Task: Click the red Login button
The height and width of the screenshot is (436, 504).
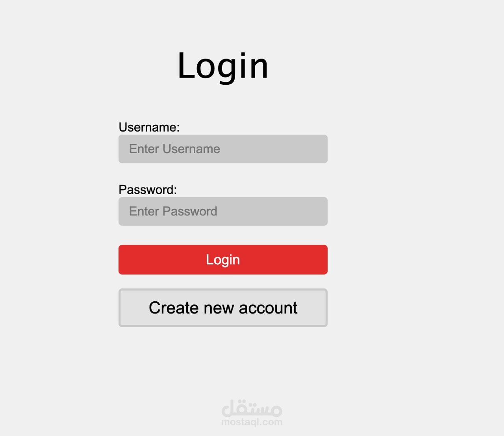Action: click(x=223, y=260)
